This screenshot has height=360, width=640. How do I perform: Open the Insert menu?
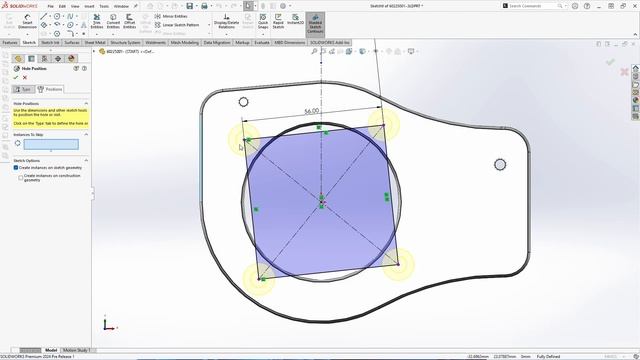click(x=89, y=7)
